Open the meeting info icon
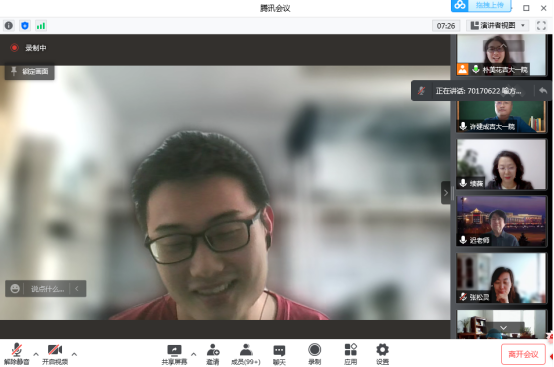 pyautogui.click(x=8, y=25)
